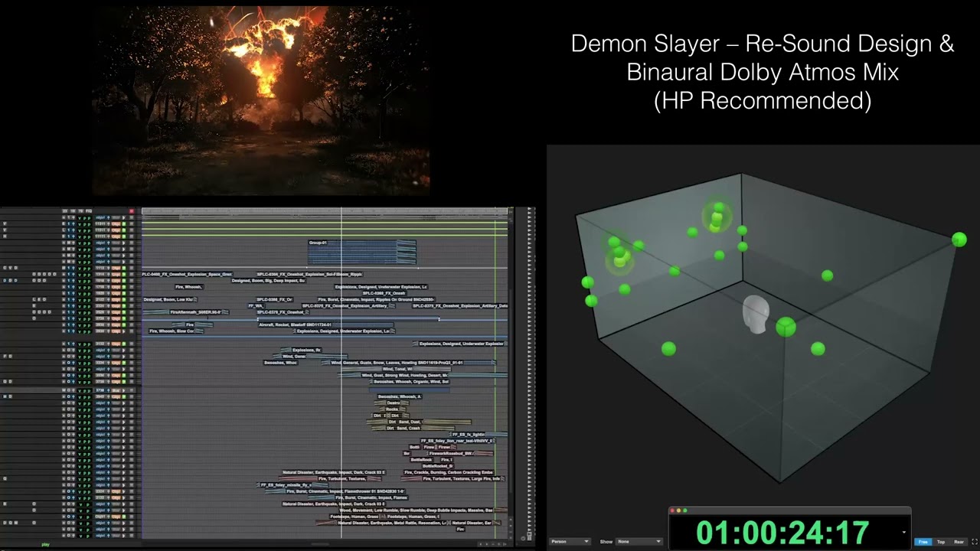Select the white head model in 3D room
The image size is (980, 551).
tap(756, 315)
